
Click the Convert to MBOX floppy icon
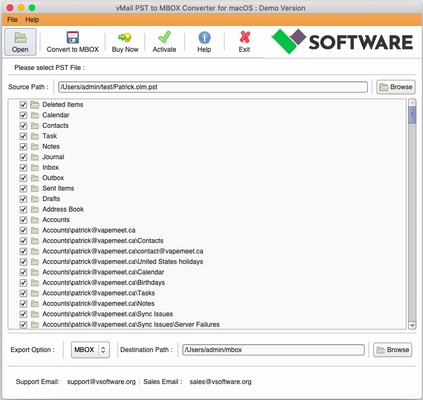click(x=73, y=37)
